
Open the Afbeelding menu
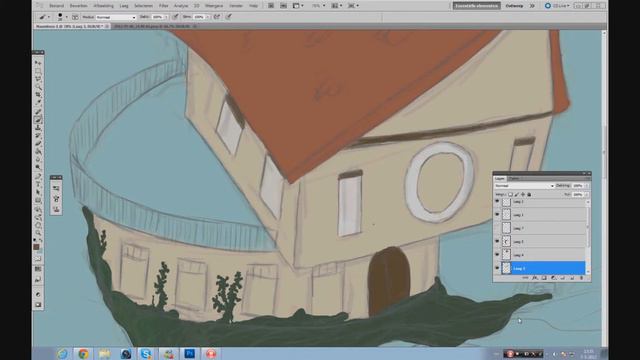click(103, 6)
